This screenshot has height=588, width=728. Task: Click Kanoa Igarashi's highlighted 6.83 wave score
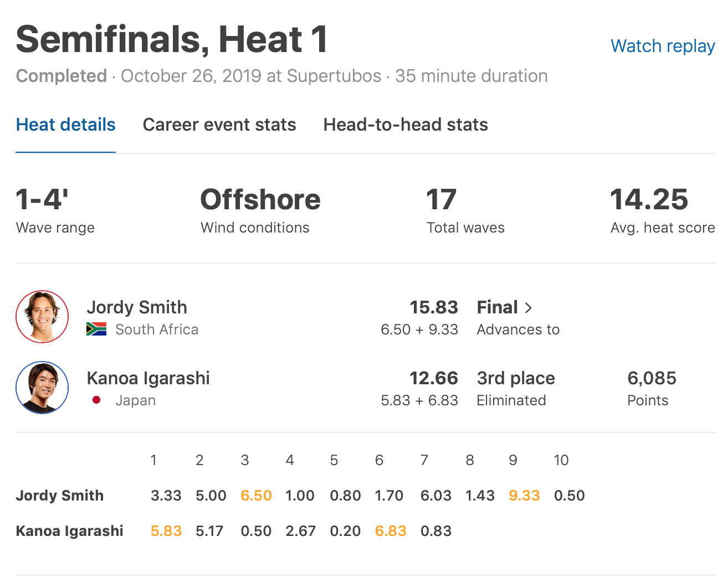coord(391,531)
